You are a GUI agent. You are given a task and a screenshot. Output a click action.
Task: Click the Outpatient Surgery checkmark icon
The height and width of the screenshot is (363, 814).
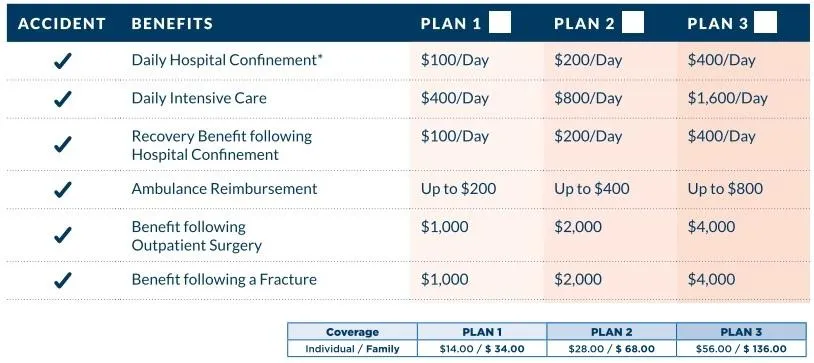click(x=63, y=236)
